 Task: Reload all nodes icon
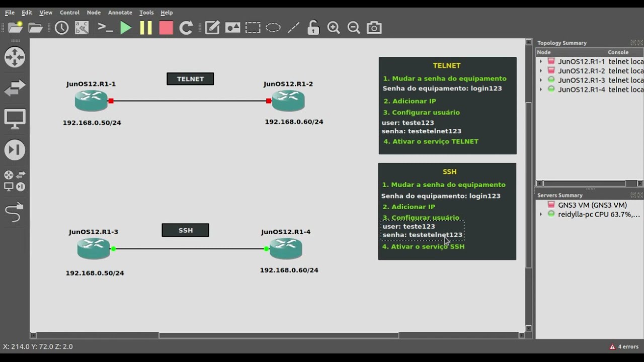(186, 28)
